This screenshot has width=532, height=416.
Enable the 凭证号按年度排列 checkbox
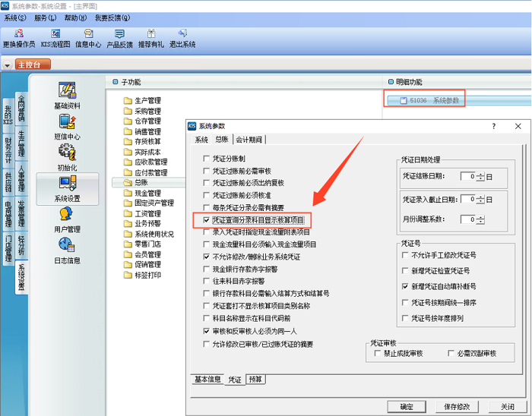coord(405,318)
